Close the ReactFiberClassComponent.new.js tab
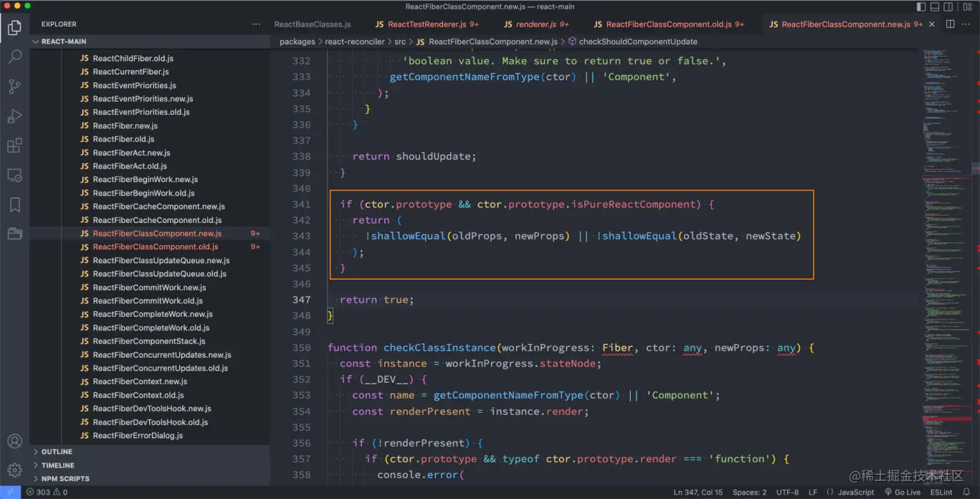Viewport: 980px width, 499px height. pos(932,24)
